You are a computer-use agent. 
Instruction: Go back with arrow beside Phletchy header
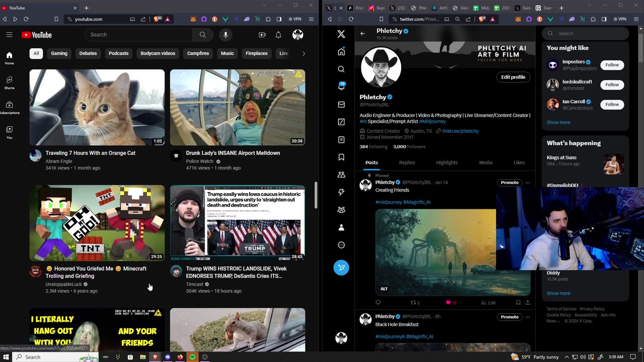[x=363, y=34]
